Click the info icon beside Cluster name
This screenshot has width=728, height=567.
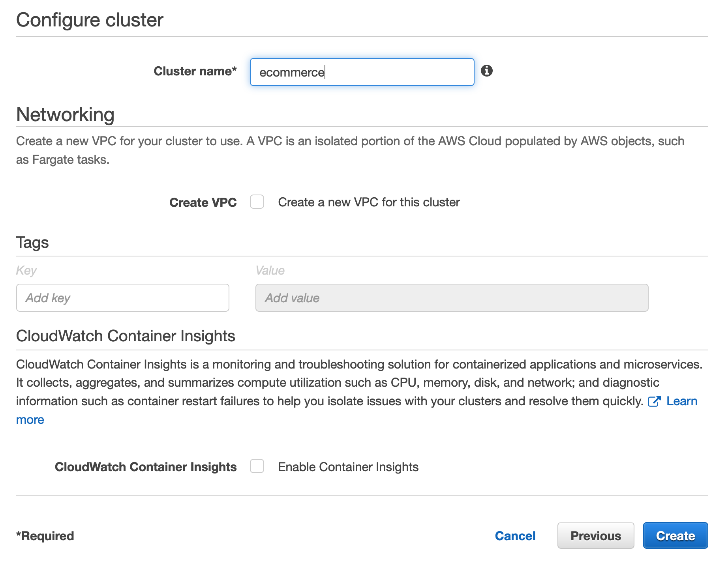point(486,71)
